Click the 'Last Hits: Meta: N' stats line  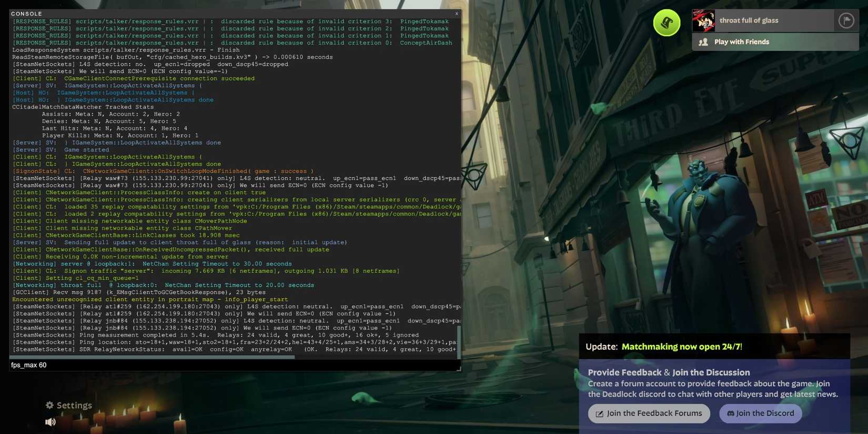pos(115,128)
